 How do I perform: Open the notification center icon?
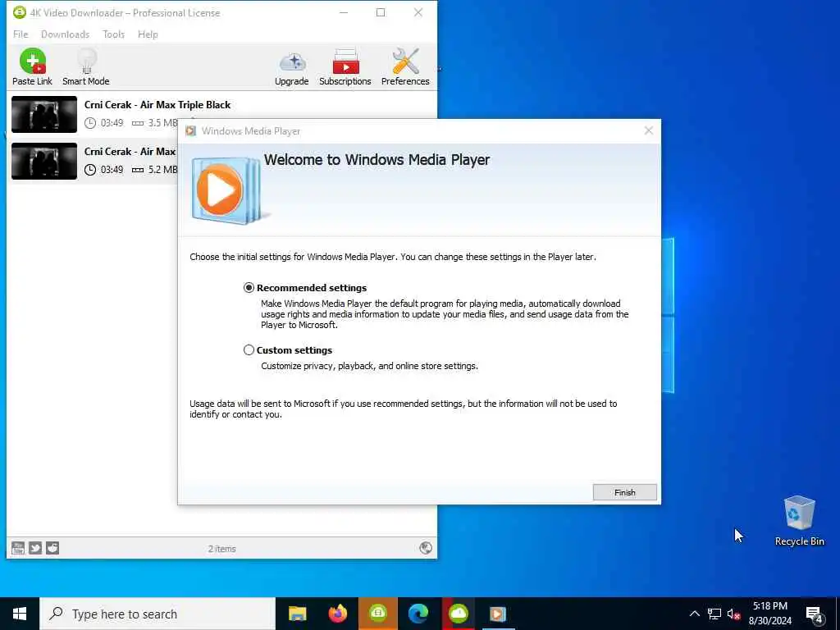(x=815, y=614)
